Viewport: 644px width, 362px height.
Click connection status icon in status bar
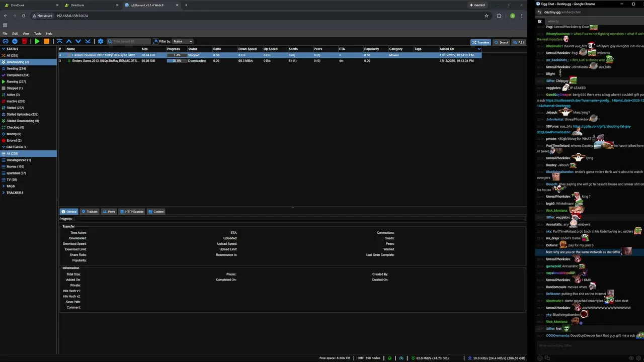389,358
